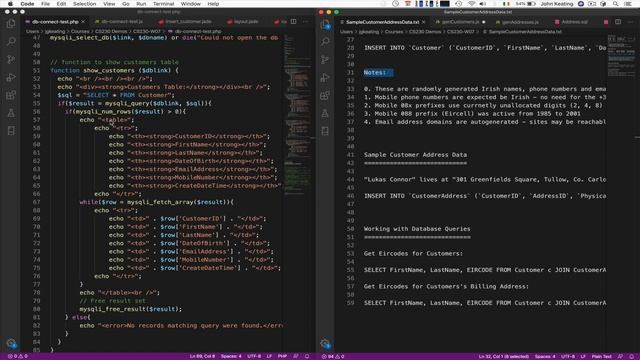Click Plain Text language mode in right status bar
Image resolution: width=640 pixels, height=360 pixels.
click(602, 356)
